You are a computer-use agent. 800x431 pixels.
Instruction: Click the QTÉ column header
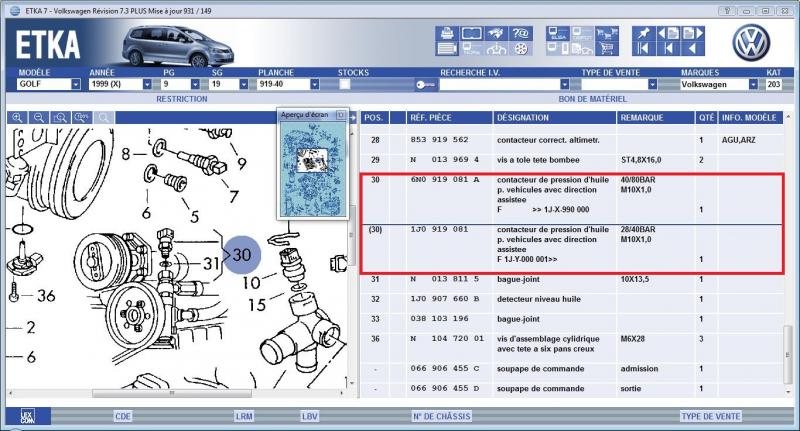[707, 118]
